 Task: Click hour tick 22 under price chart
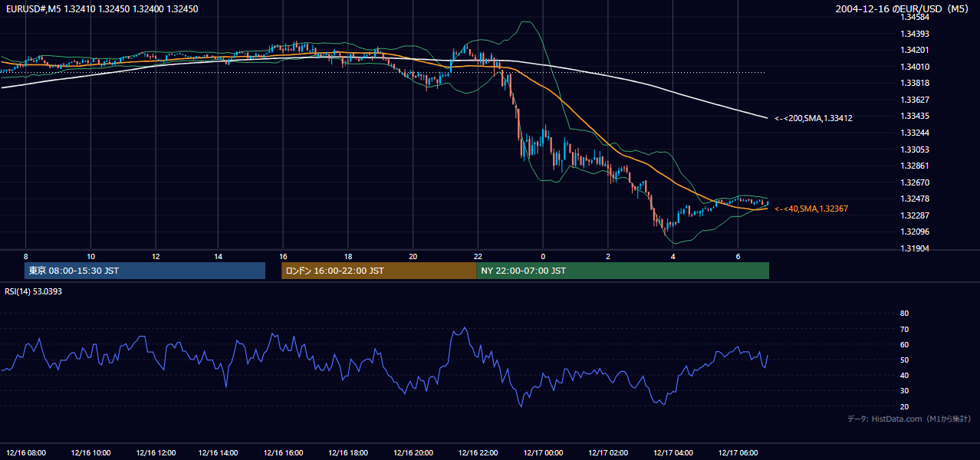477,256
